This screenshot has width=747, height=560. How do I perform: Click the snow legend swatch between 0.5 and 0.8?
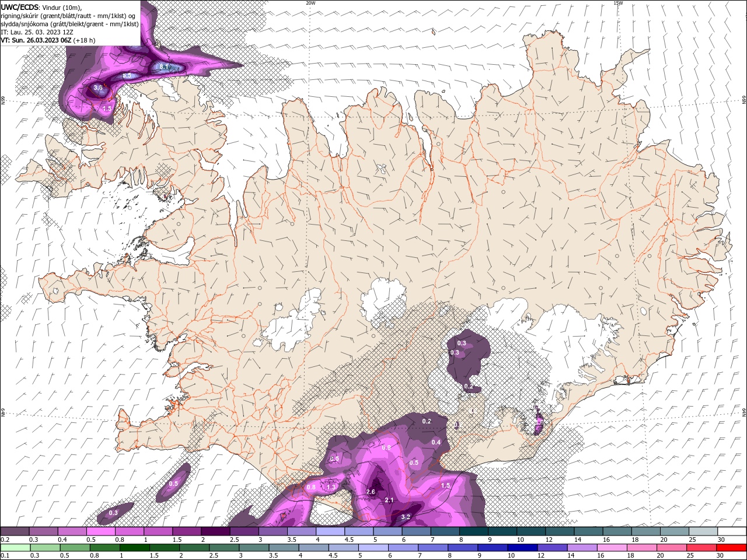[x=100, y=531]
